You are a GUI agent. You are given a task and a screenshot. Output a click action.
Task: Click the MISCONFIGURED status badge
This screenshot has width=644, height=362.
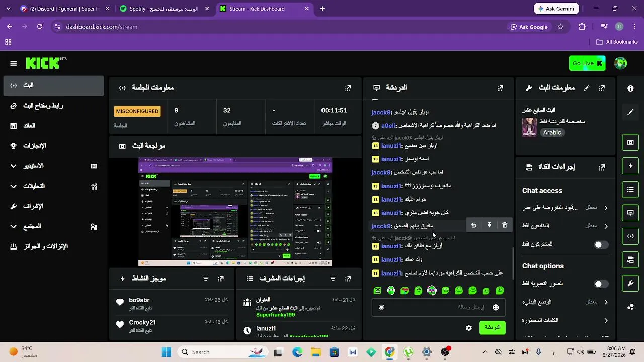tap(137, 111)
